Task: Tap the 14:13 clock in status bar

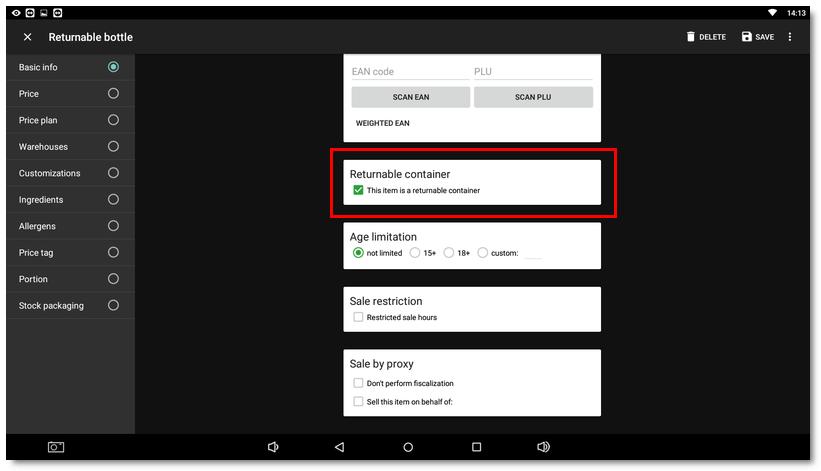Action: 796,13
